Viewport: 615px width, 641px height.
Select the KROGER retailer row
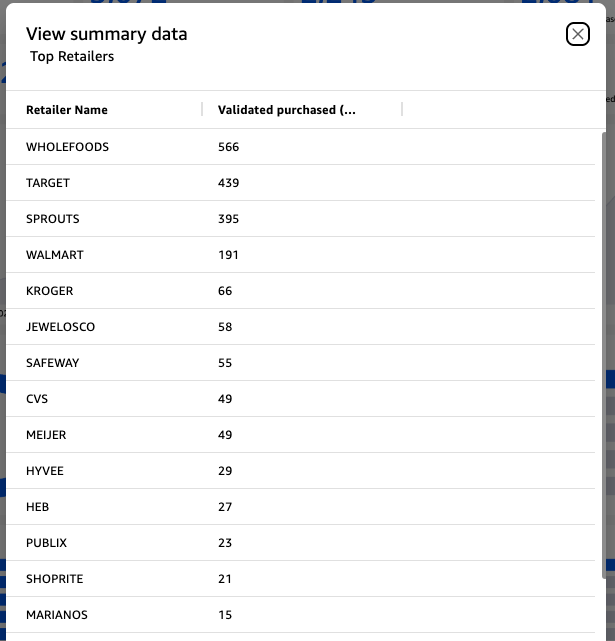click(x=300, y=291)
